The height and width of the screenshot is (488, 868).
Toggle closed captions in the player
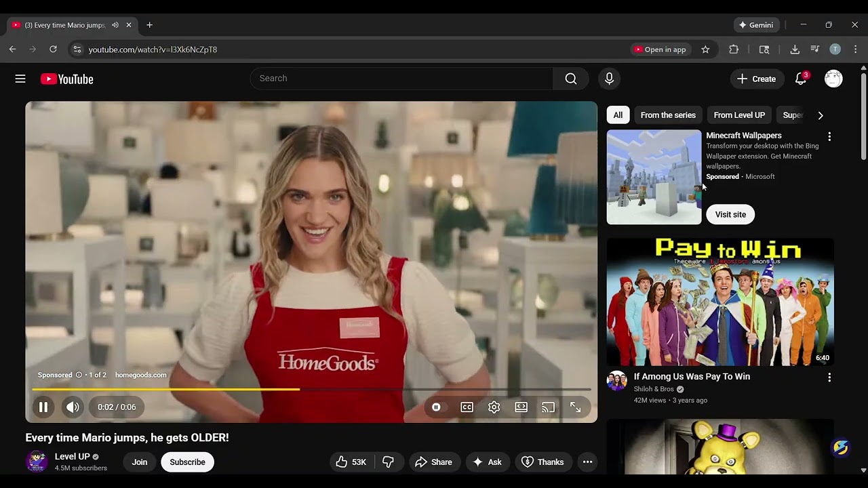tap(467, 407)
